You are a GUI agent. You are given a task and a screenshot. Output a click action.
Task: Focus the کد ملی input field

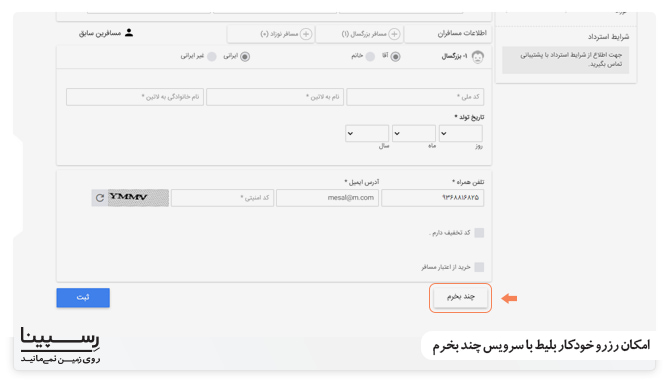[415, 97]
